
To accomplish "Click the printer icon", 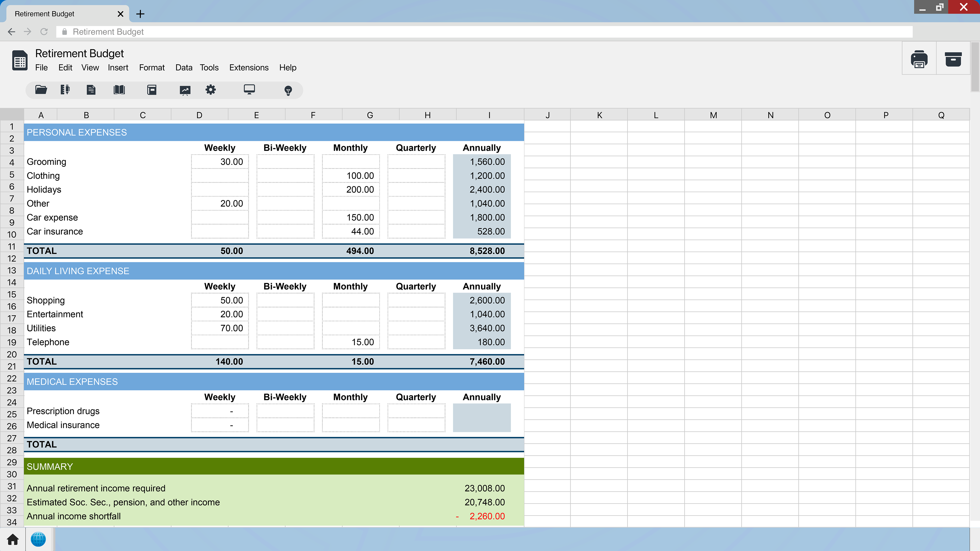I will pyautogui.click(x=919, y=59).
